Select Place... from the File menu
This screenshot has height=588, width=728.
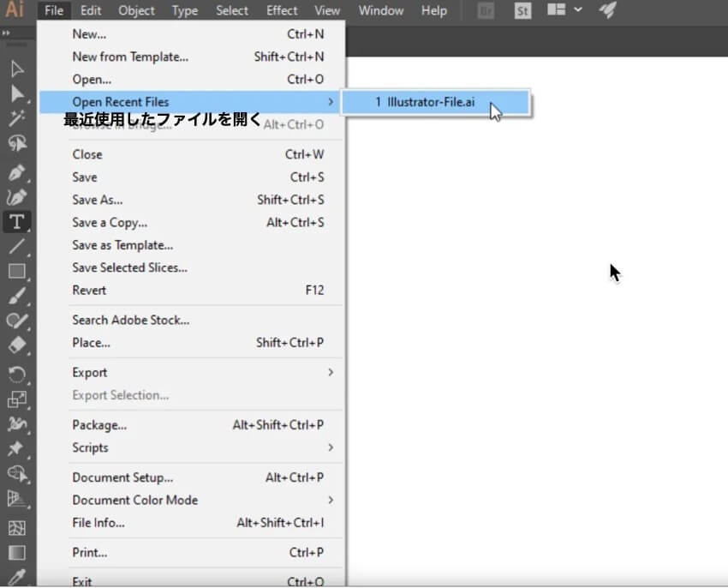pos(91,343)
